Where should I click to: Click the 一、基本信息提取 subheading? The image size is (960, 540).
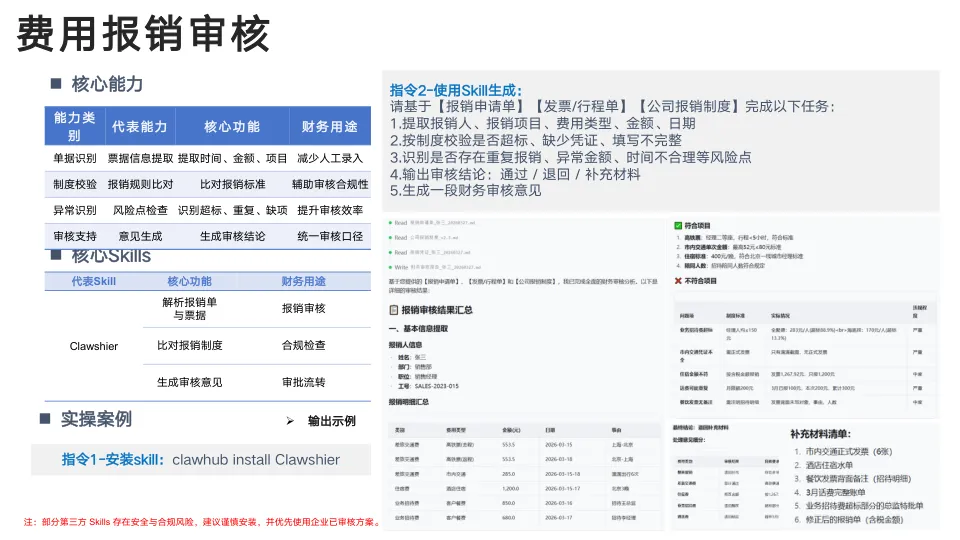pos(418,329)
